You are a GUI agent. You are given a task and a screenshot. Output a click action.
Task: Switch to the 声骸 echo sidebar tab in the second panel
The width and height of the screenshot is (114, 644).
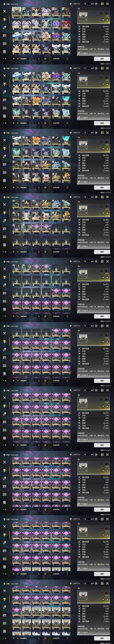point(4,84)
